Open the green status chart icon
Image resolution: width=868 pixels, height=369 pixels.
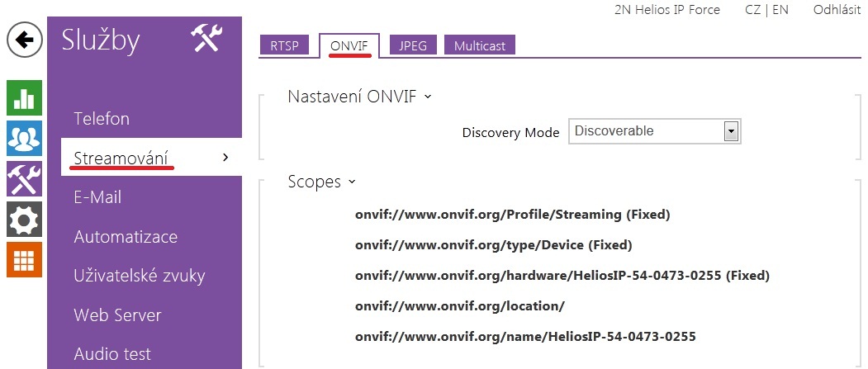tap(24, 97)
